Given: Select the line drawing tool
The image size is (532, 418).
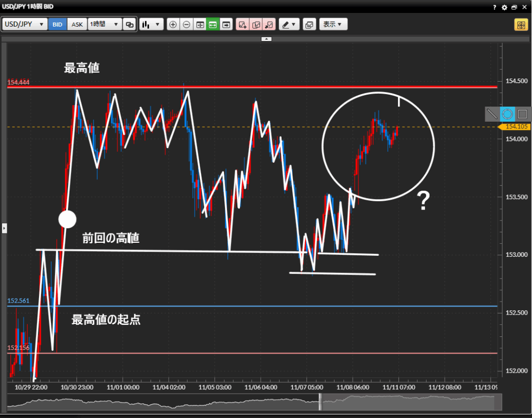Looking at the screenshot, I should click(492, 114).
